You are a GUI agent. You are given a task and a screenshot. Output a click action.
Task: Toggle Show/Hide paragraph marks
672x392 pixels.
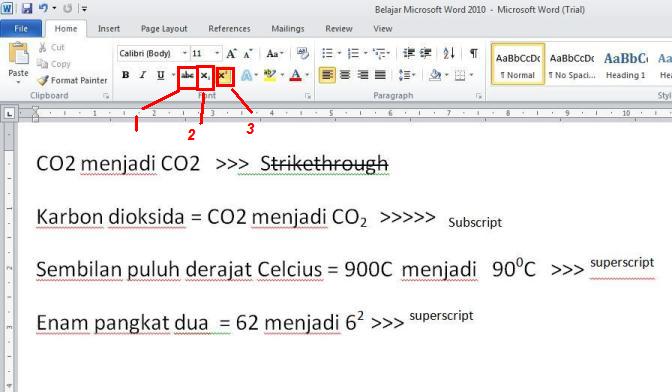click(x=474, y=53)
